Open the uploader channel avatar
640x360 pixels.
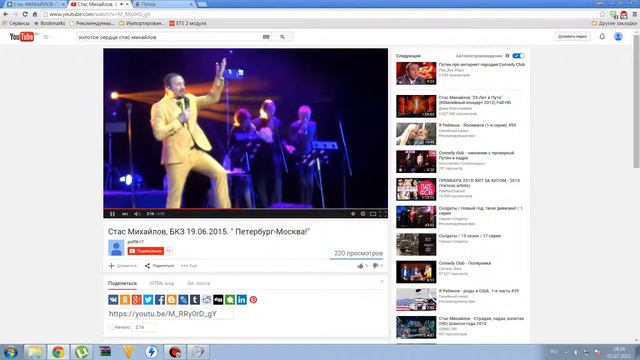(x=116, y=248)
